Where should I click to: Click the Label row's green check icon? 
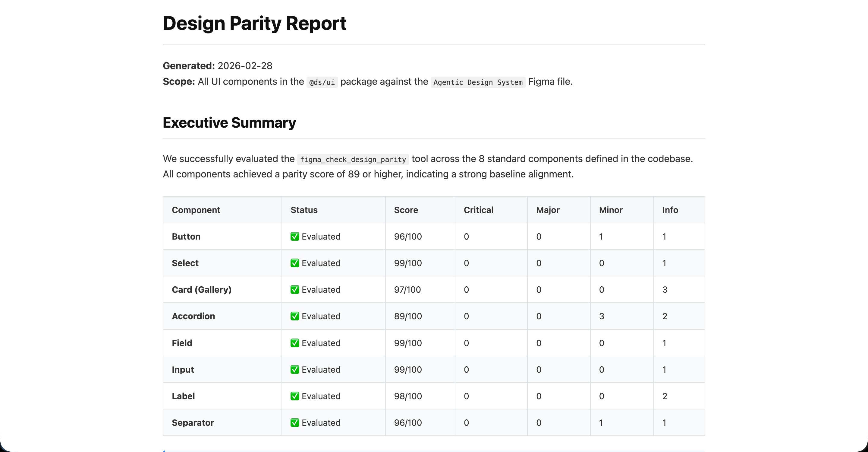point(295,396)
